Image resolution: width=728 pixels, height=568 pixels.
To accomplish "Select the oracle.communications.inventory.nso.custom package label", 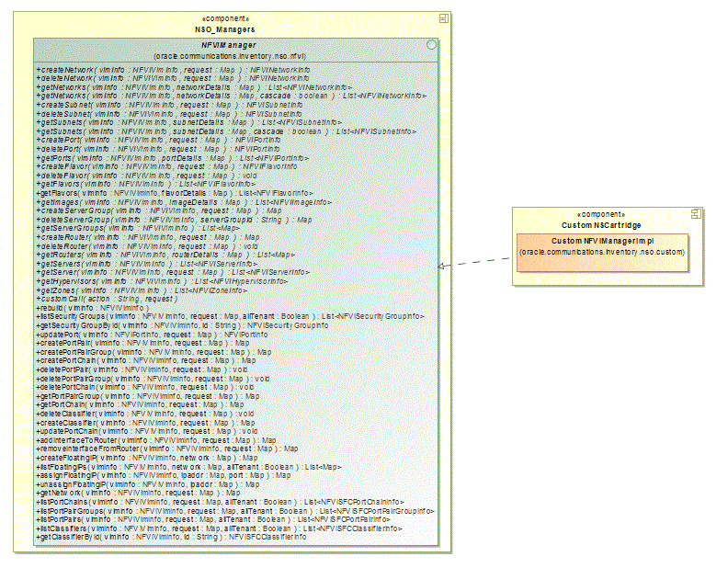I will click(x=602, y=252).
